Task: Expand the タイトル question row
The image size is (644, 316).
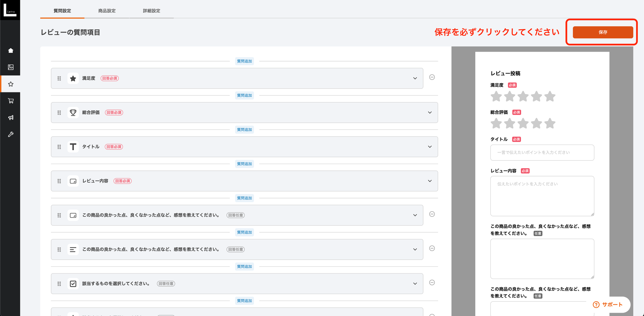Action: point(430,147)
